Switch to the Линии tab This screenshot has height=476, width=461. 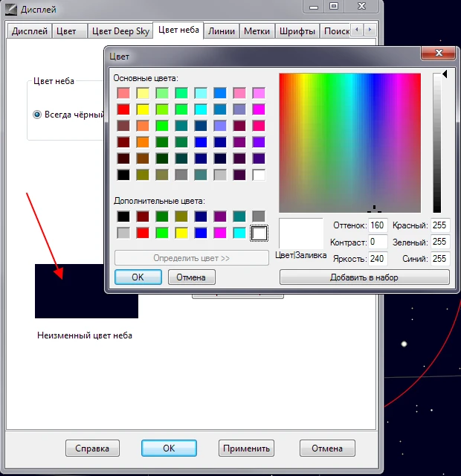point(222,31)
